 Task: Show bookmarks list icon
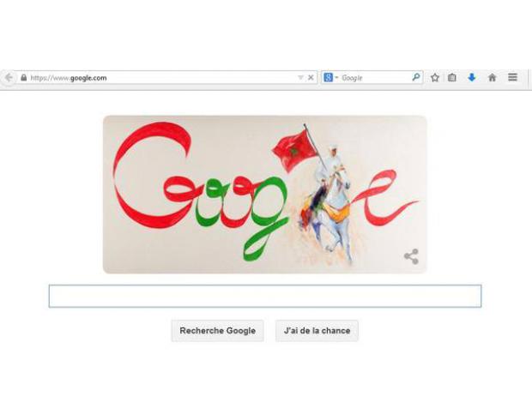pyautogui.click(x=452, y=78)
